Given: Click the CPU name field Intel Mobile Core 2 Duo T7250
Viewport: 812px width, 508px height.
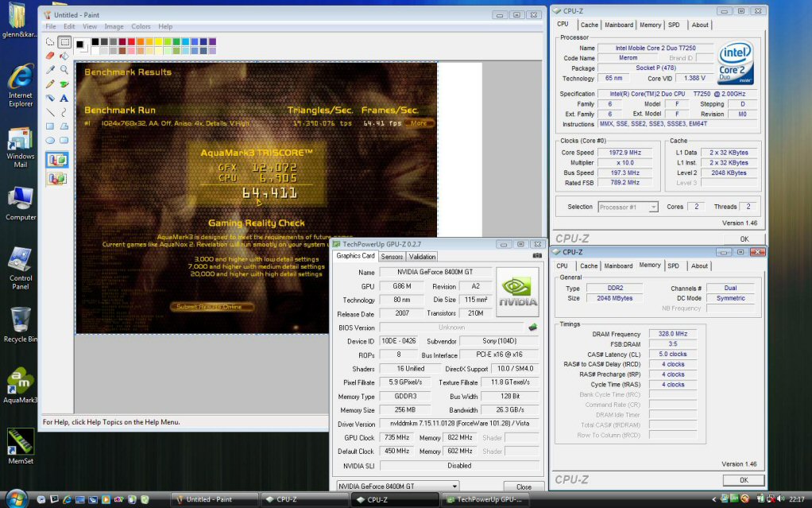Looking at the screenshot, I should [655, 48].
